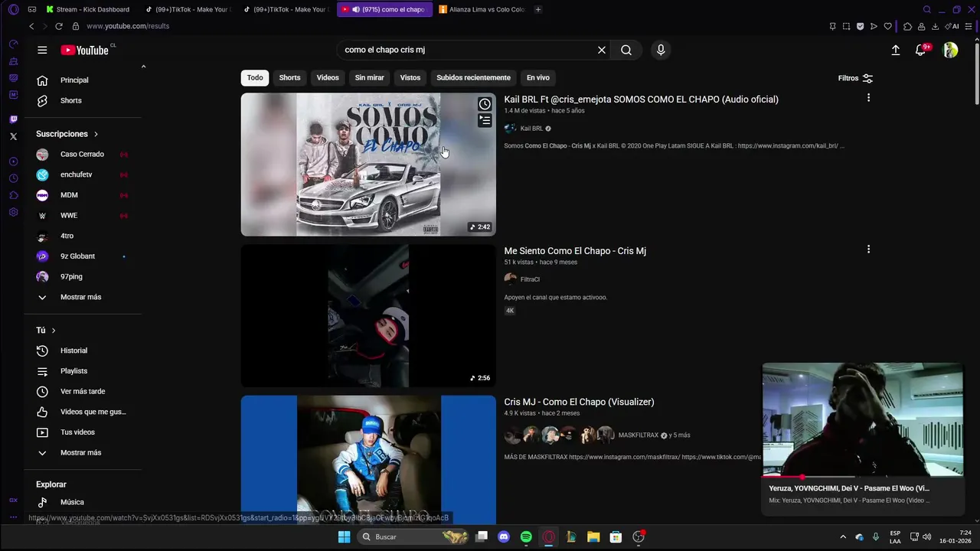Image resolution: width=980 pixels, height=551 pixels.
Task: Click Watch later clock on Somos Como El Chapo thumbnail
Action: 485,104
